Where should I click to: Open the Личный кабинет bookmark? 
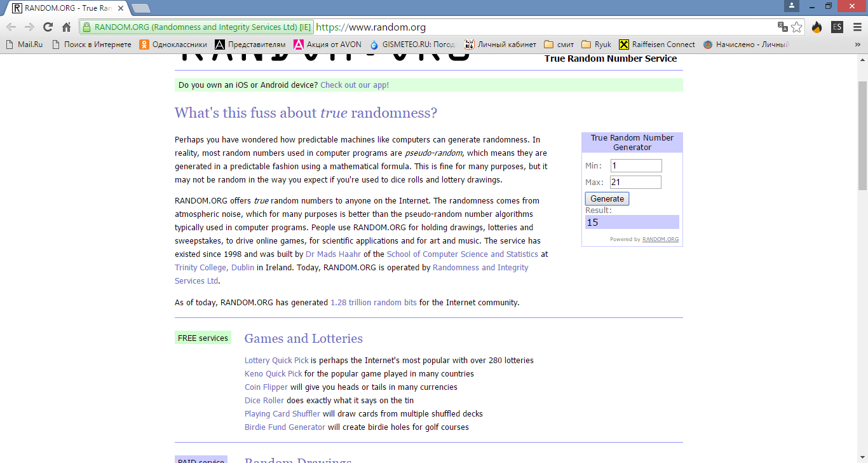point(501,45)
